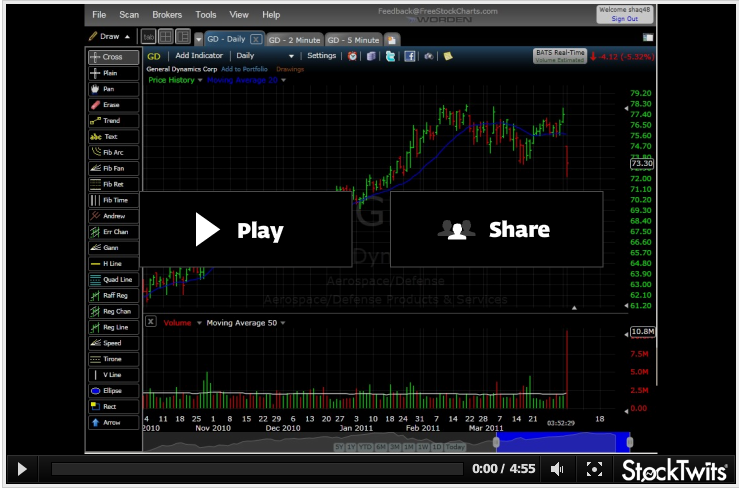Image resolution: width=739 pixels, height=488 pixels.
Task: Open the Brokers menu
Action: coord(167,15)
